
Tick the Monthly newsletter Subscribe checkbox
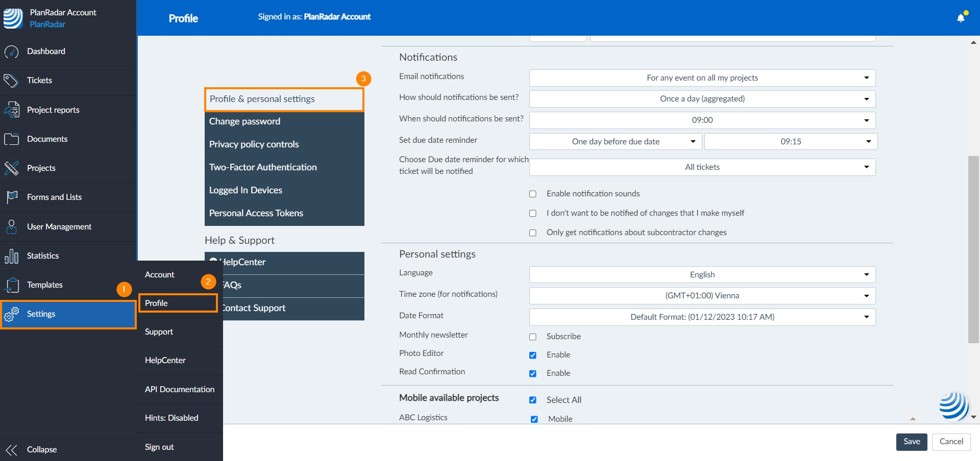click(533, 337)
